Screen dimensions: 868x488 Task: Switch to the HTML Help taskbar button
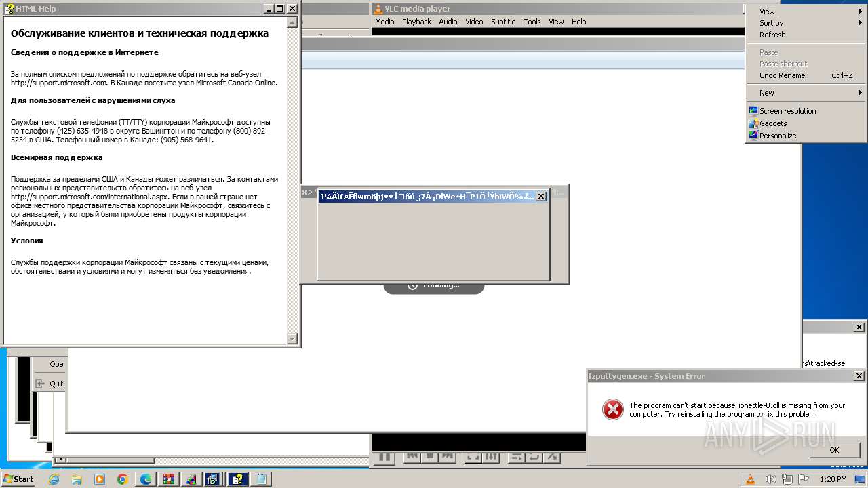coord(238,479)
